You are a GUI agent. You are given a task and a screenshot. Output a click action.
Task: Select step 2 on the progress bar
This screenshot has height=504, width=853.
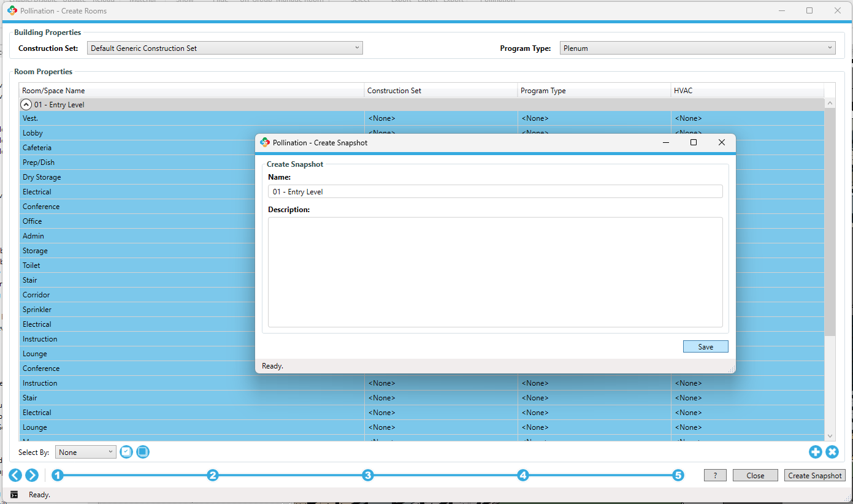[x=212, y=475]
